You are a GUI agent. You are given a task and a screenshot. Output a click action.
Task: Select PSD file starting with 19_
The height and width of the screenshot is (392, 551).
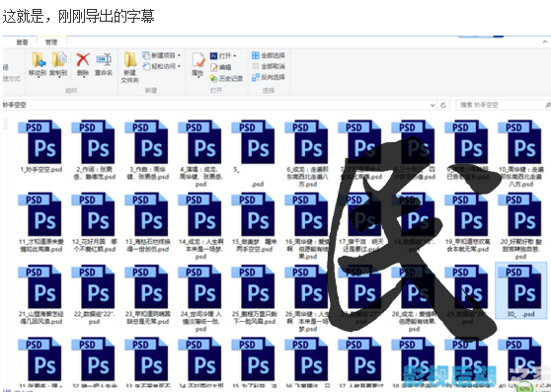point(468,222)
